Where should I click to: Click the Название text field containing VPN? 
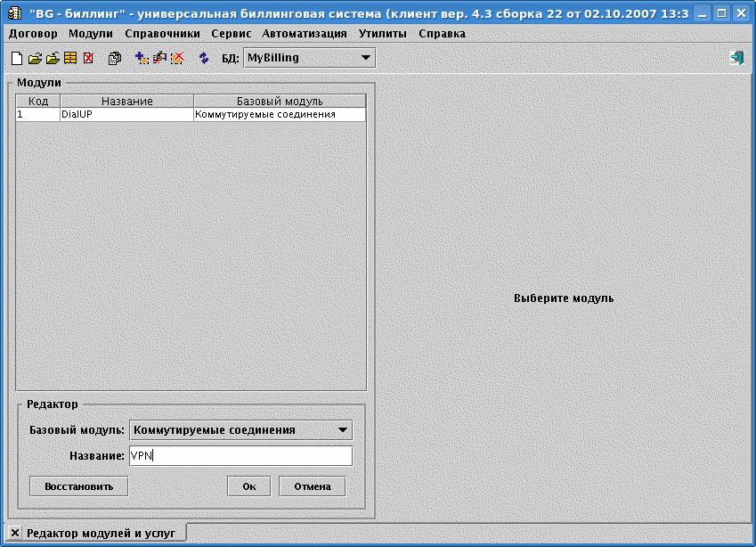click(x=240, y=456)
